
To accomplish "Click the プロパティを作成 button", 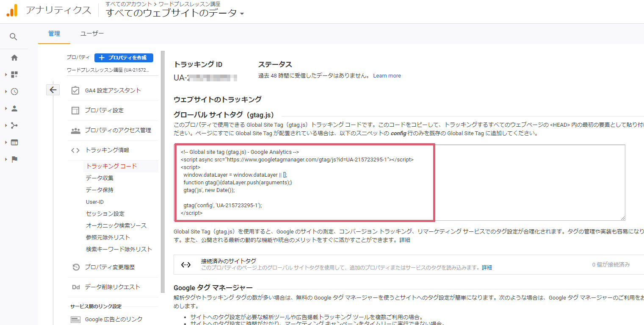I will tap(124, 58).
